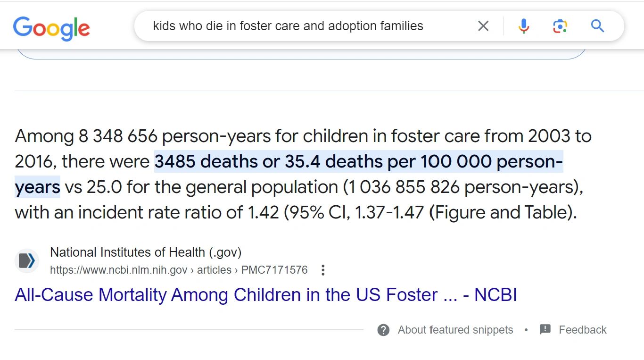644x360 pixels.
Task: Click the question mark help icon
Action: tap(383, 330)
